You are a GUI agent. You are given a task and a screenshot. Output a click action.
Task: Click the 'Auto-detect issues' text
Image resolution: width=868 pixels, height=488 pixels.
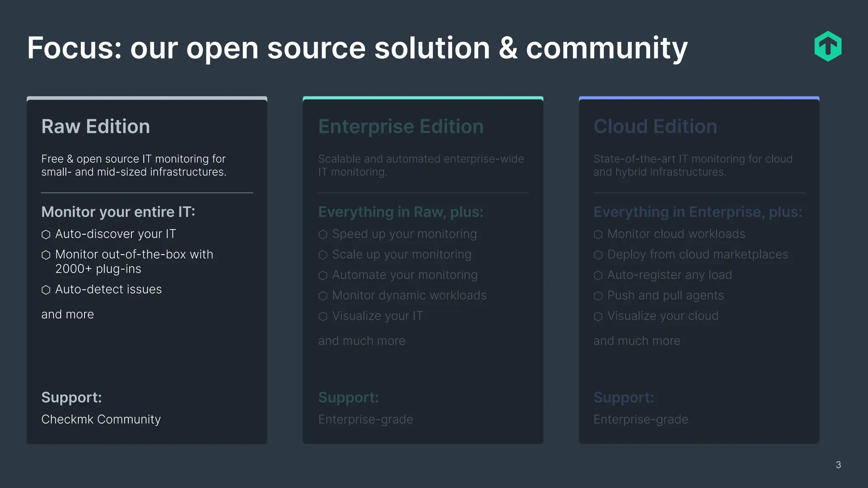108,289
